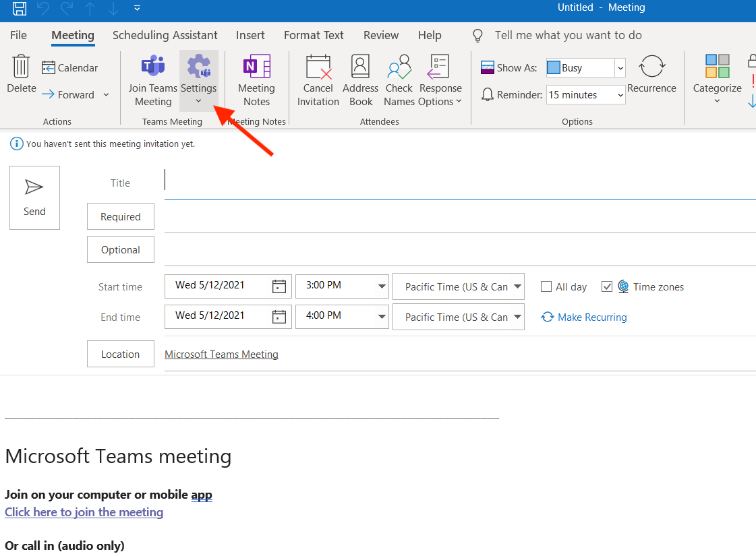Click the Tell me what you want to do box
The width and height of the screenshot is (756, 556).
click(x=568, y=35)
